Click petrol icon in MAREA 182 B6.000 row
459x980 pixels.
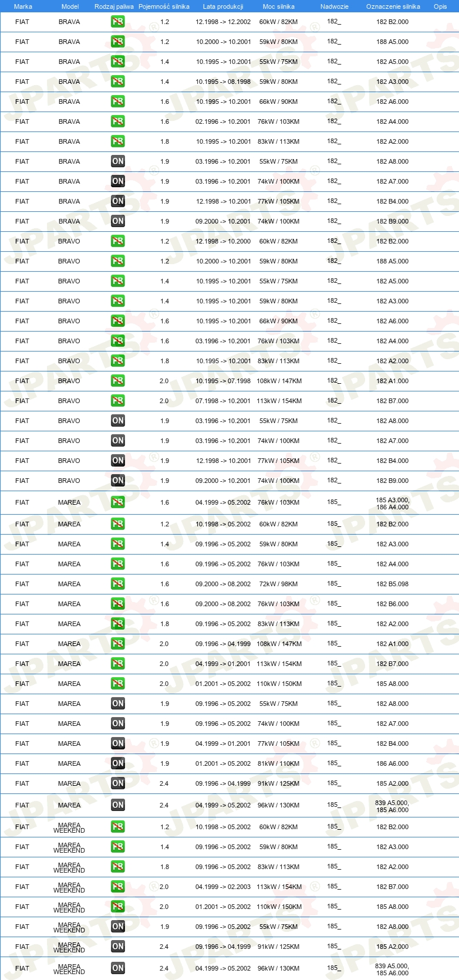tap(118, 604)
